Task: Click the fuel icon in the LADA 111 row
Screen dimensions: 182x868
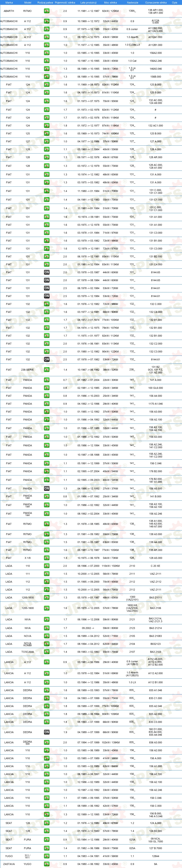Action: pos(46,574)
